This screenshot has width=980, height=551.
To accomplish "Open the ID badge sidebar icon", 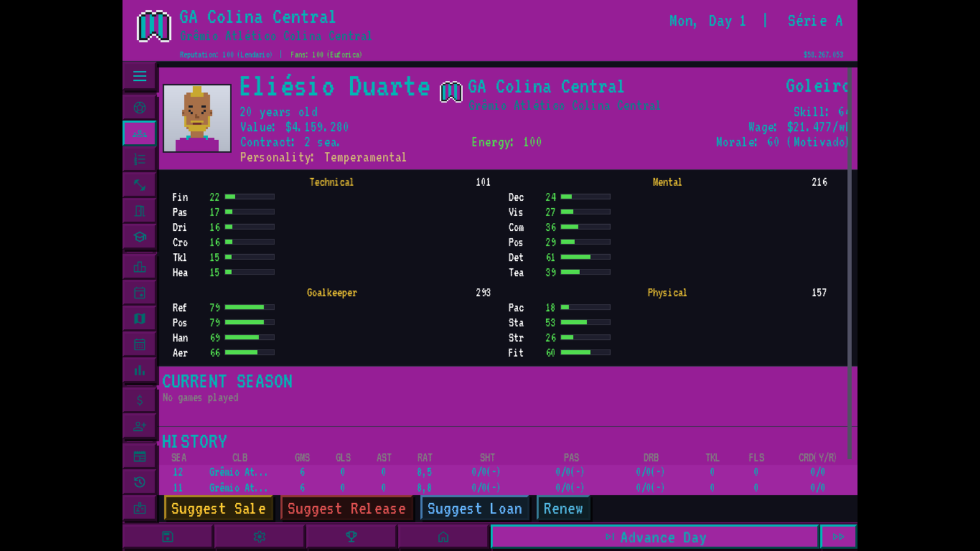I will 140,508.
